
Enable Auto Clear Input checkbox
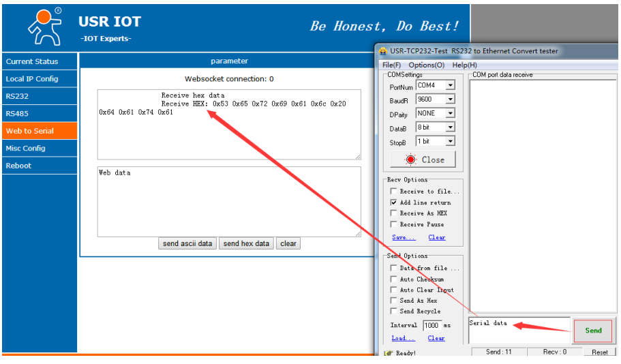point(394,290)
